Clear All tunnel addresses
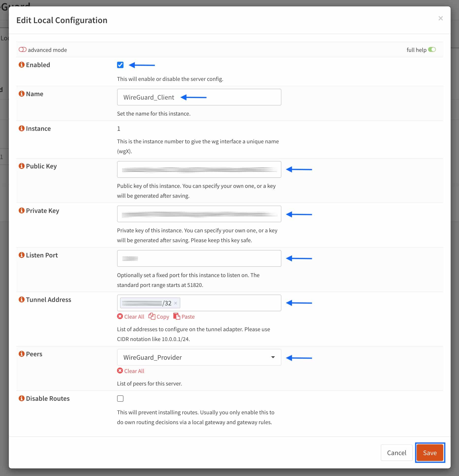This screenshot has width=459, height=476. tap(131, 317)
